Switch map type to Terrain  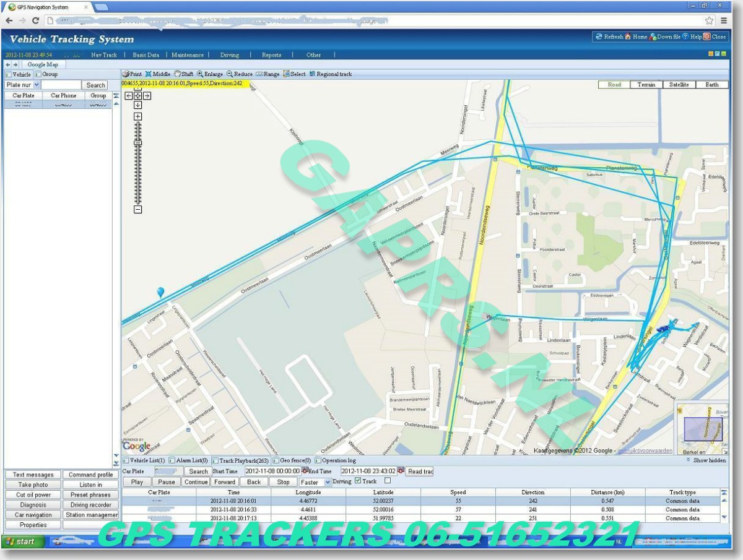pos(646,85)
